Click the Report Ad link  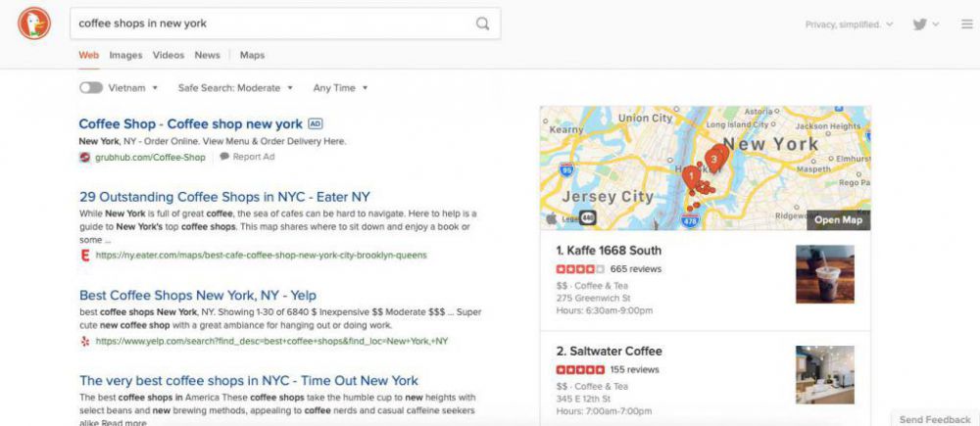click(x=254, y=157)
